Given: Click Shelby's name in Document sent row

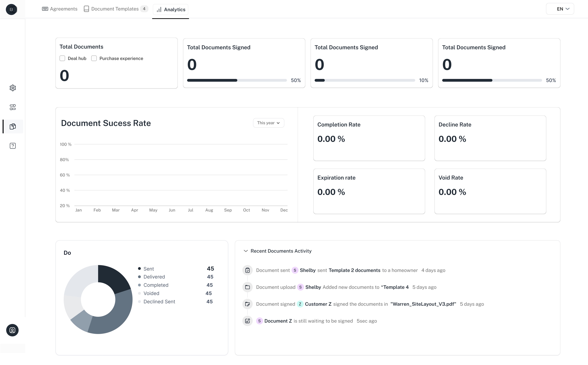Looking at the screenshot, I should (308, 270).
